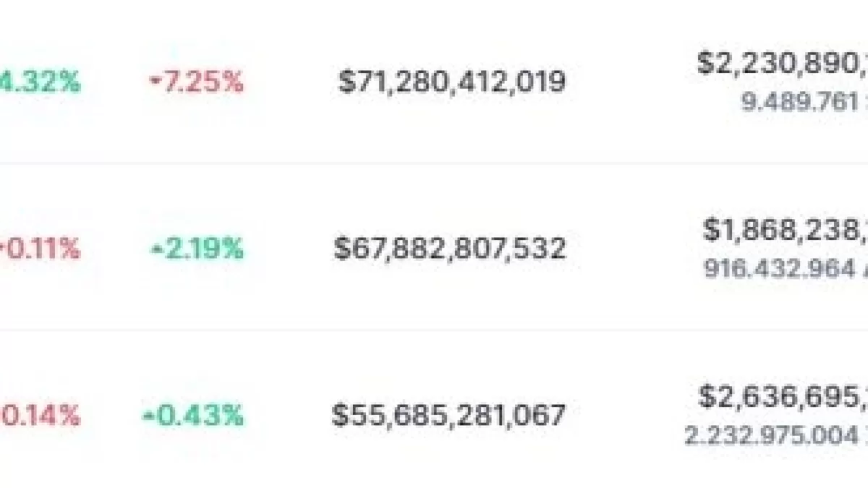Click the $67,882,807,532 market cap
Viewport: 868px width, 488px height.
click(449, 249)
